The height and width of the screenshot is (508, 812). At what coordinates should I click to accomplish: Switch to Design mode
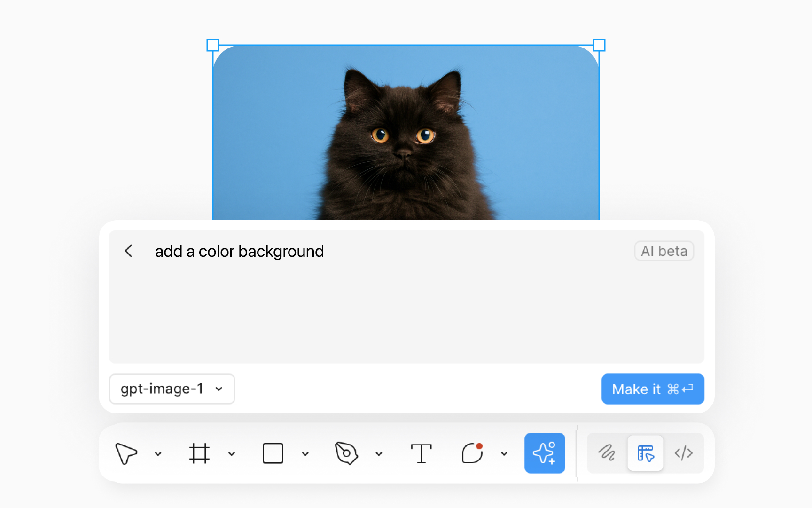pos(645,453)
